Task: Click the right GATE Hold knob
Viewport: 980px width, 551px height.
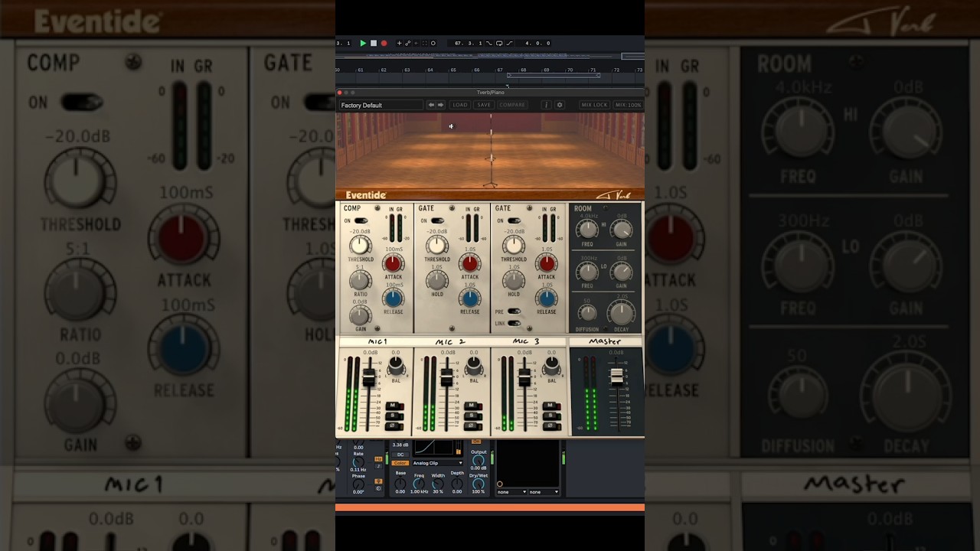Action: (513, 280)
